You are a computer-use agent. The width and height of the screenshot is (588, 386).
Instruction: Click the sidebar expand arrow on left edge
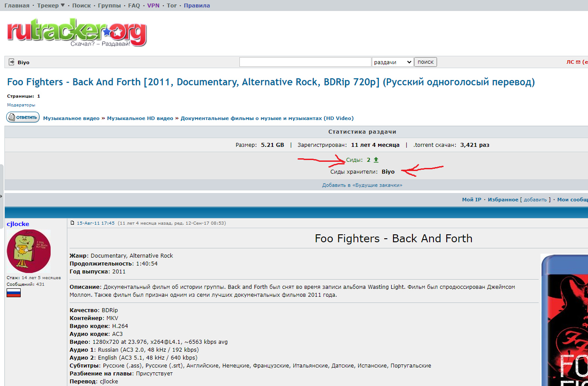1,196
